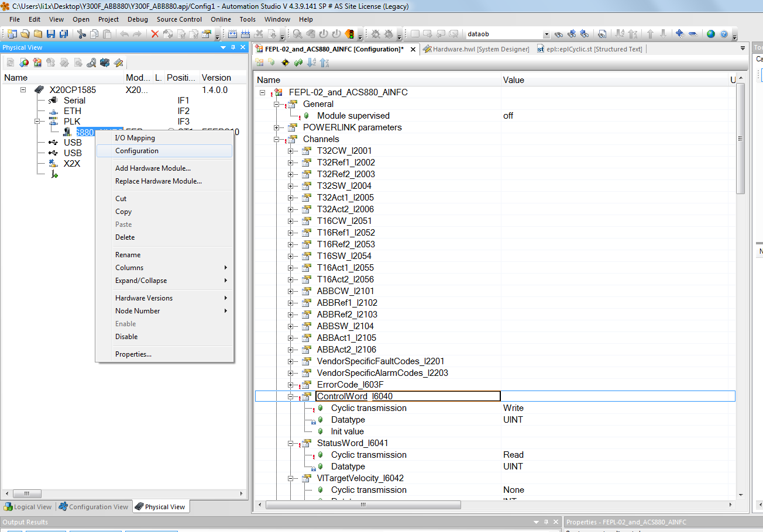Click the Open Project folder icon
The height and width of the screenshot is (532, 763).
pos(25,34)
